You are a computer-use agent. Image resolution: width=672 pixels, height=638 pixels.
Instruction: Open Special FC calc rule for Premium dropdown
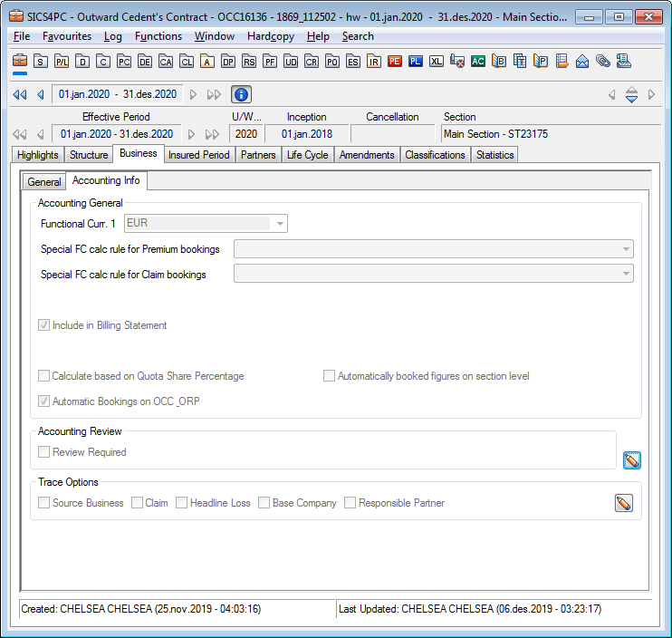[x=625, y=249]
